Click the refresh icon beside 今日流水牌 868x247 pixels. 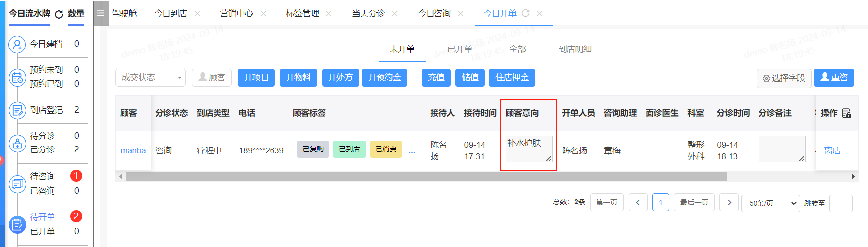pos(59,14)
